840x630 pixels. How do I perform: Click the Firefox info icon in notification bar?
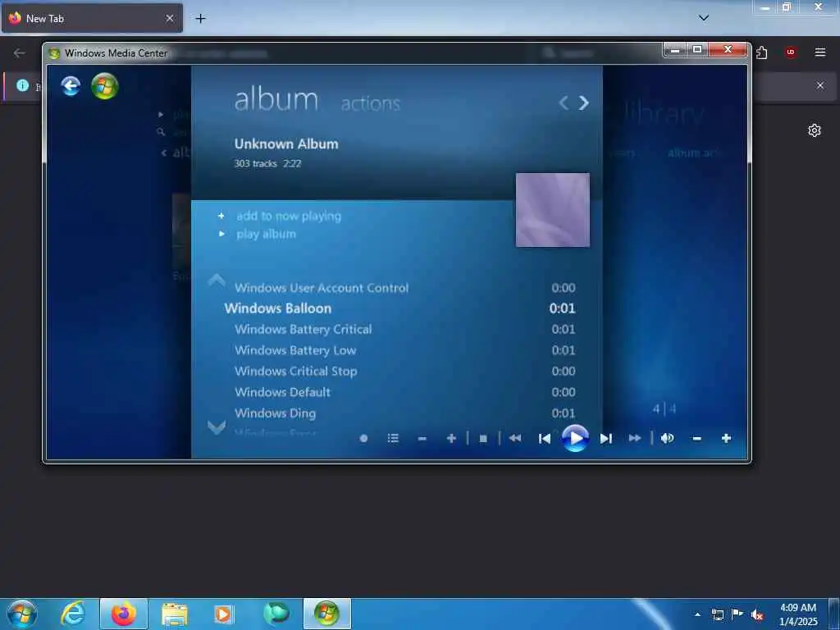pyautogui.click(x=22, y=85)
